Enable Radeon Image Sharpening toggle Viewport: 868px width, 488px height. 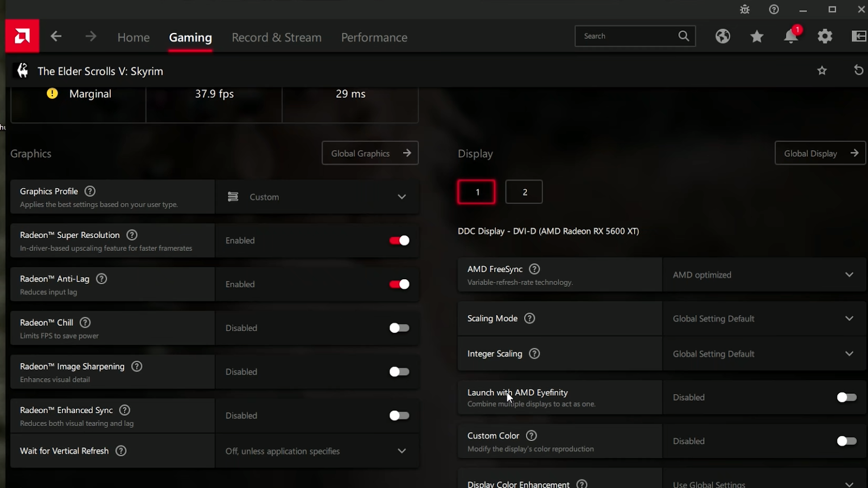point(399,372)
